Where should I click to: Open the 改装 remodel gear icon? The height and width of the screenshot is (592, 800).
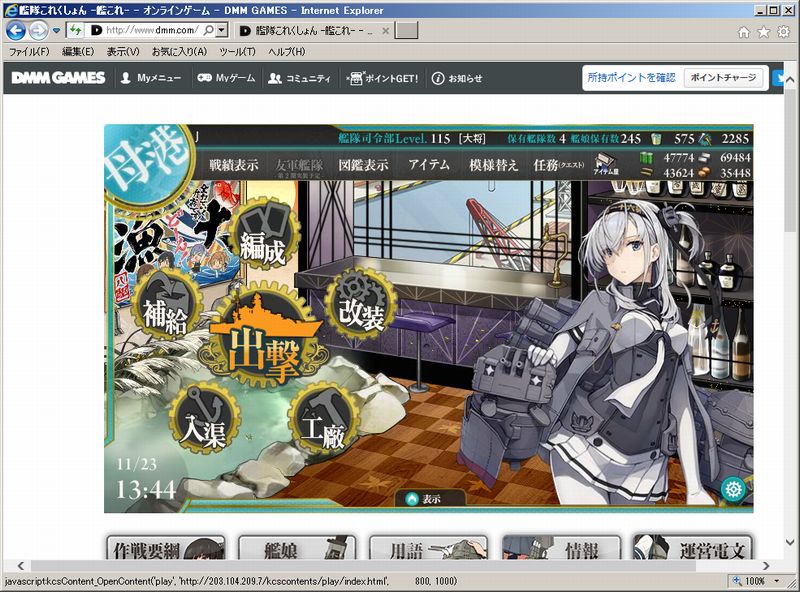point(362,304)
